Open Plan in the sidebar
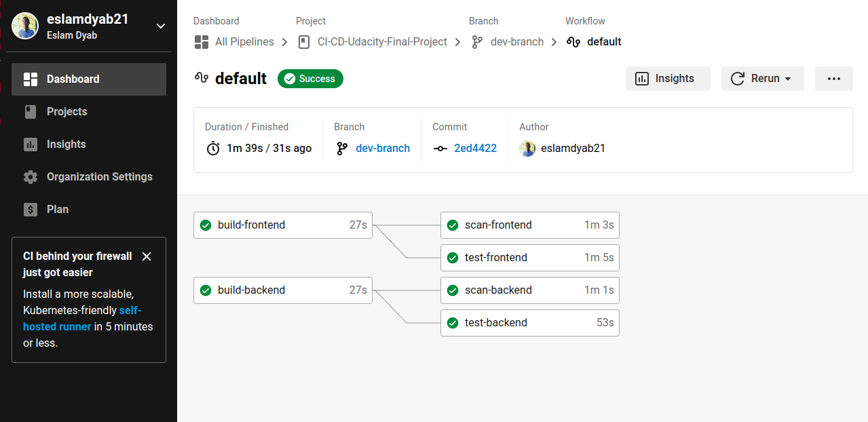Image resolution: width=868 pixels, height=422 pixels. click(89, 210)
